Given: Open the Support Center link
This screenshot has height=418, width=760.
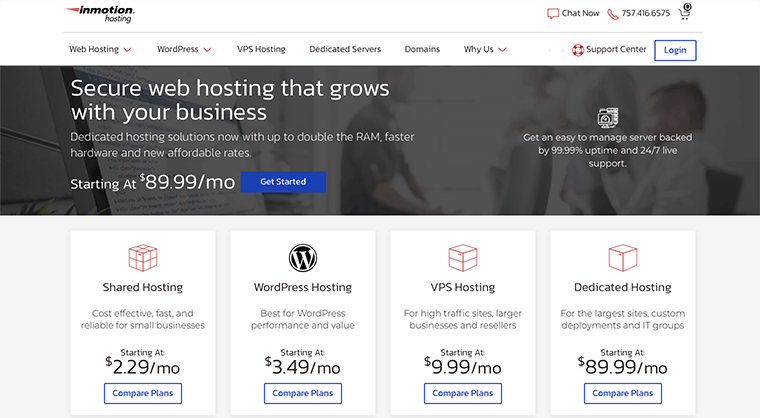Looking at the screenshot, I should pyautogui.click(x=616, y=49).
